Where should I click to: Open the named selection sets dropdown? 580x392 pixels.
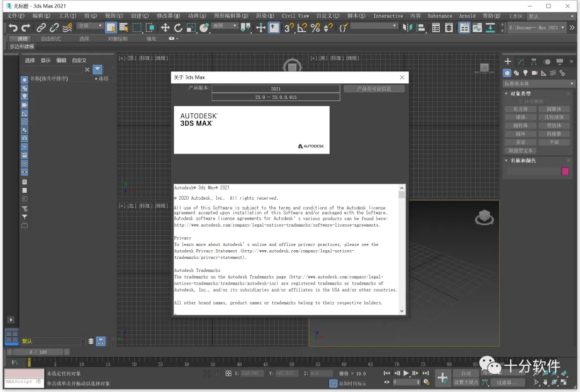(x=374, y=26)
